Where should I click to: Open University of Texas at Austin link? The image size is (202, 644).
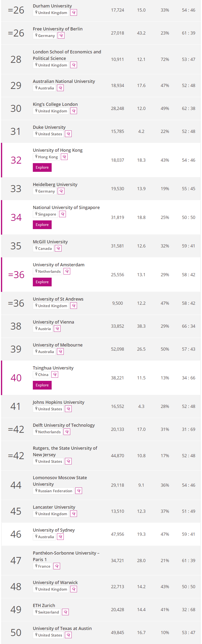click(x=62, y=628)
